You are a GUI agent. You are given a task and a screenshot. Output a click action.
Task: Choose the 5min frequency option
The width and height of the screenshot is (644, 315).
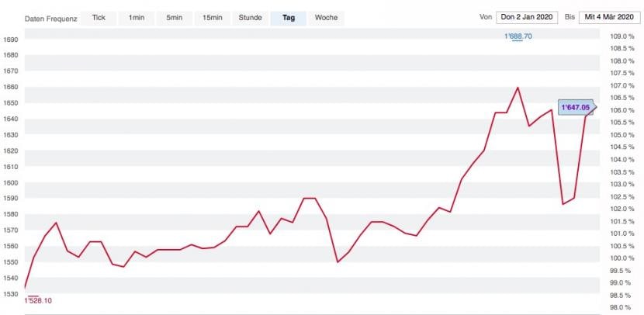(174, 18)
